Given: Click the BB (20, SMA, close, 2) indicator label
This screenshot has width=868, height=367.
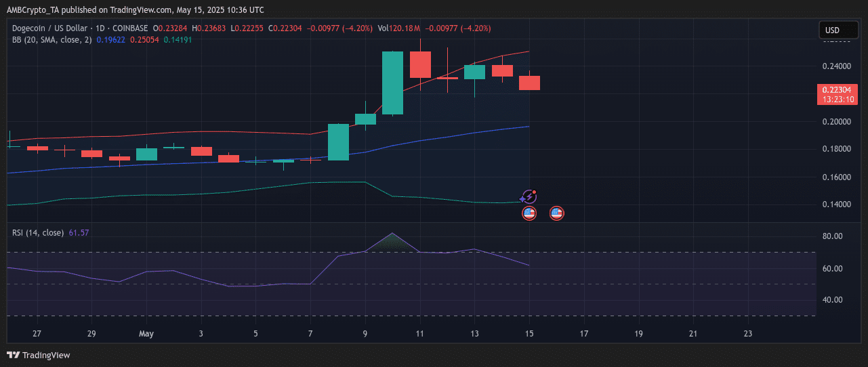Looking at the screenshot, I should [x=52, y=40].
